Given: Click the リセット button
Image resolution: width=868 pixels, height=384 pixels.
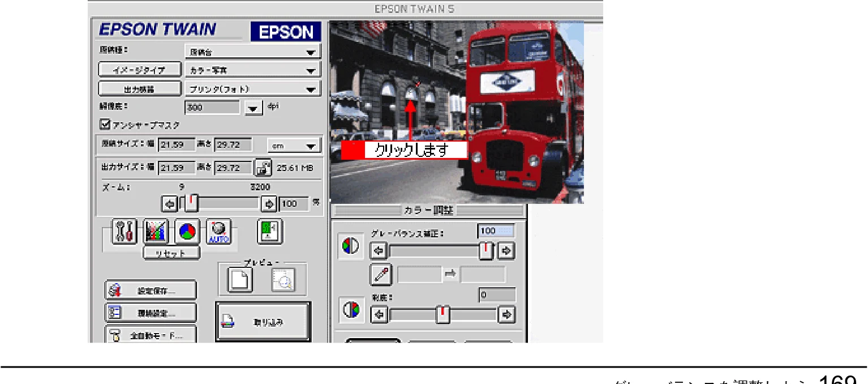Looking at the screenshot, I should tap(171, 253).
